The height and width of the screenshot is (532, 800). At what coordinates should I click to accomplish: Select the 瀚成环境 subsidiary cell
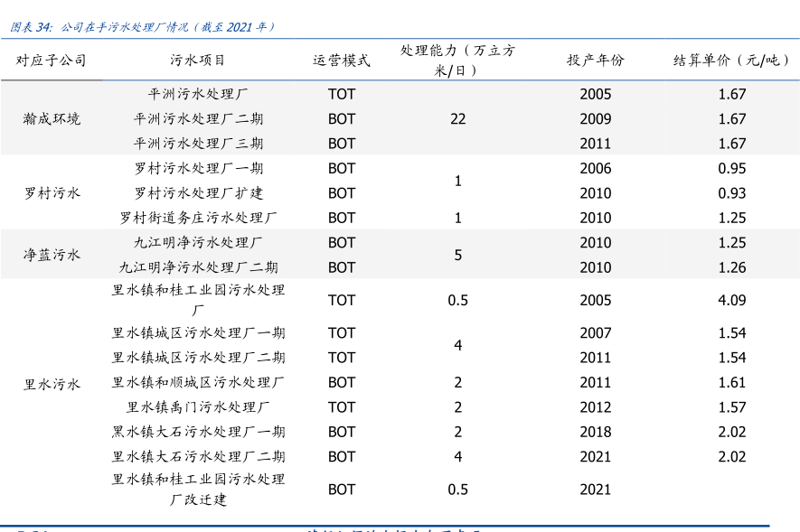pos(52,118)
